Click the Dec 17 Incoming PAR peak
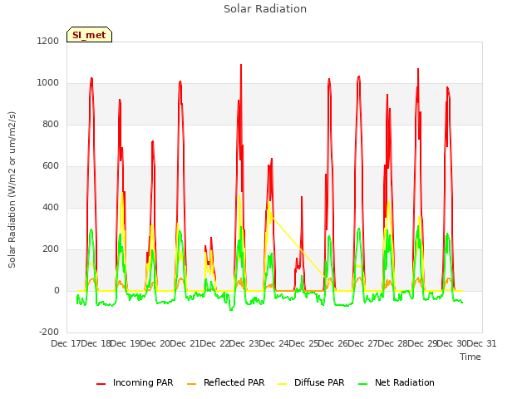532x399 pixels. pyautogui.click(x=91, y=79)
